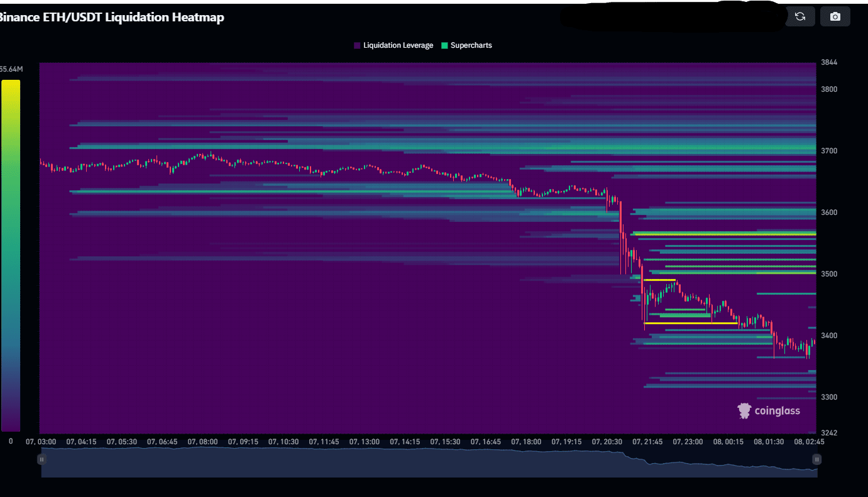Click the 08, 00:15 time axis label
Image resolution: width=868 pixels, height=497 pixels.
point(728,442)
